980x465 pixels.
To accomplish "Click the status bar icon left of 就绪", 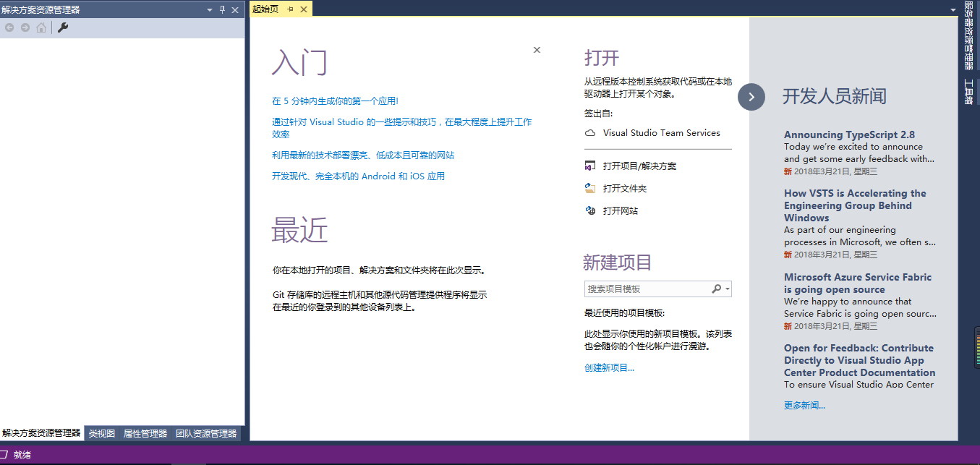I will [4, 455].
